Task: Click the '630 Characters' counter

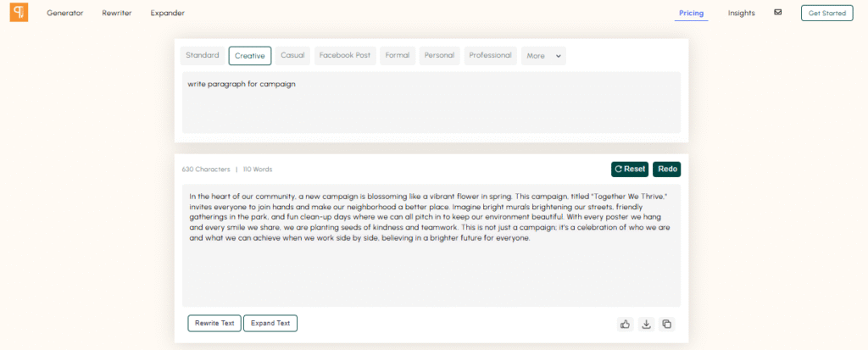Action: click(x=206, y=169)
